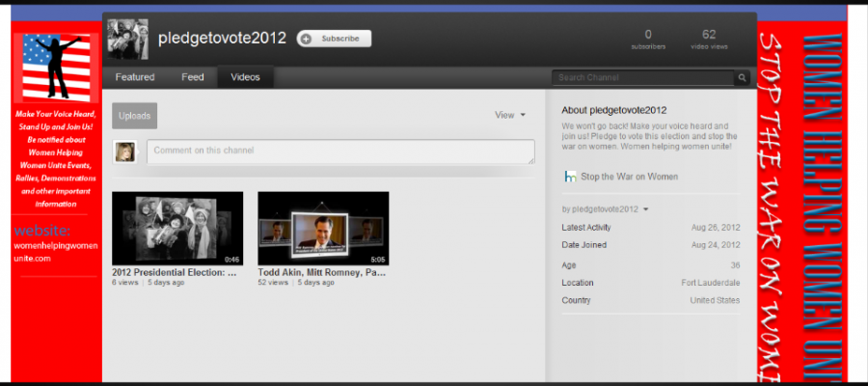
Task: Click the commenter profile picture
Action: [124, 152]
